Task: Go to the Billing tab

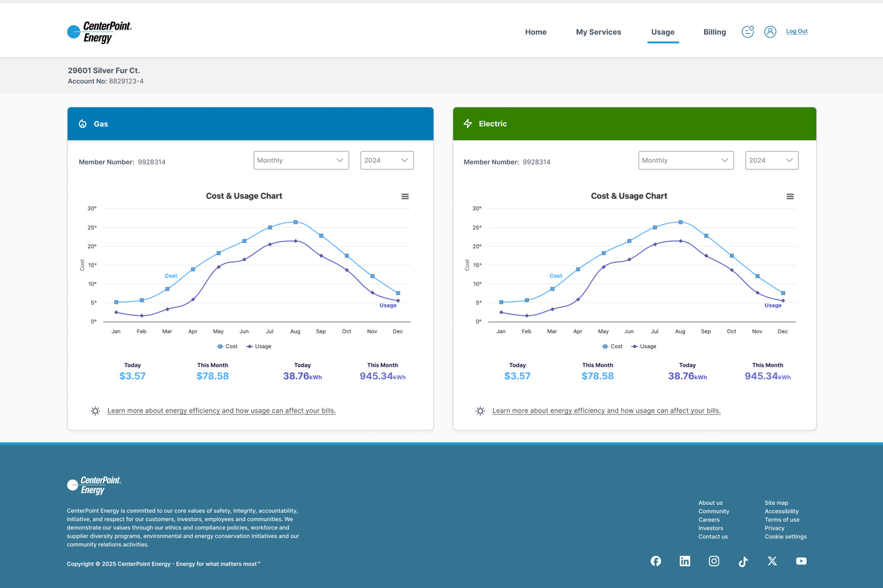Action: pyautogui.click(x=714, y=32)
